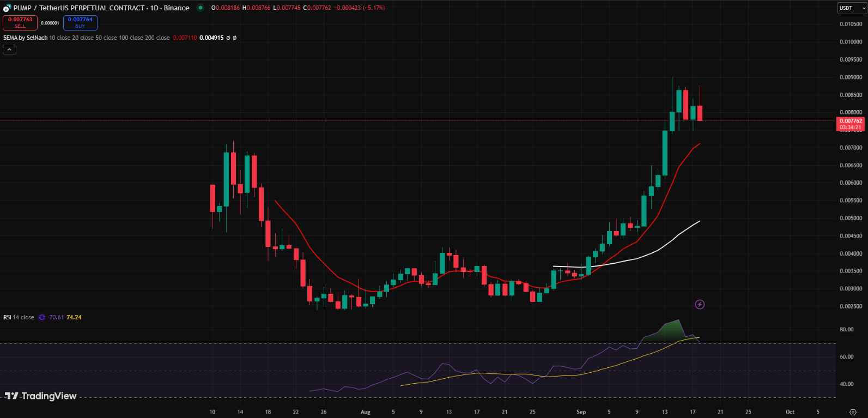Click the RSI purple refresh icon

tap(42, 317)
